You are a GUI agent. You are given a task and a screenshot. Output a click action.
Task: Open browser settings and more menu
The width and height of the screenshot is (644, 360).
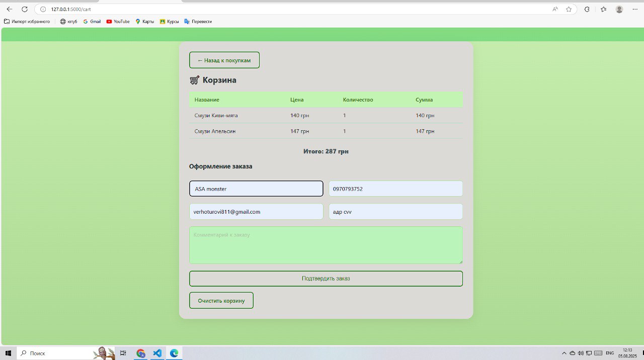click(634, 9)
